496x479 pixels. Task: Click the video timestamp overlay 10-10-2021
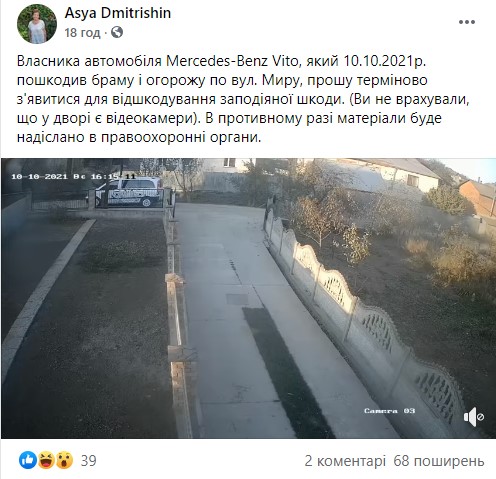click(74, 176)
